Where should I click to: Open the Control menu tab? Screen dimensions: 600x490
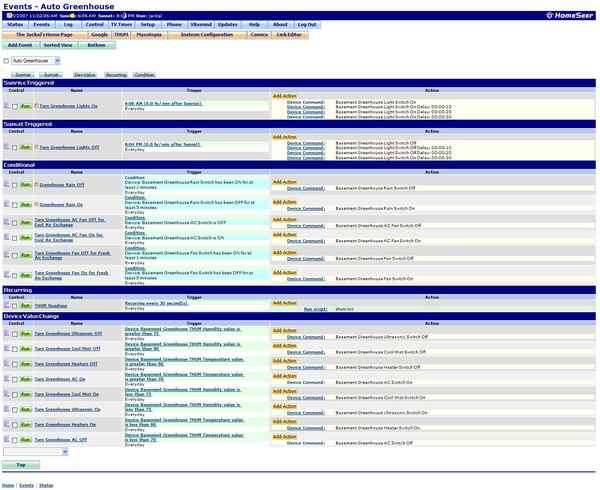[x=95, y=24]
